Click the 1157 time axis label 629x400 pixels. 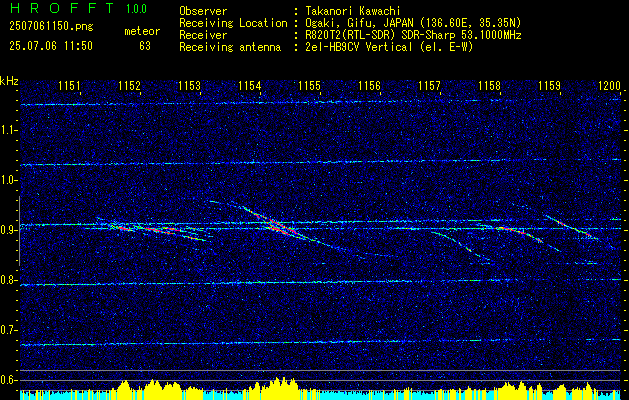[429, 85]
